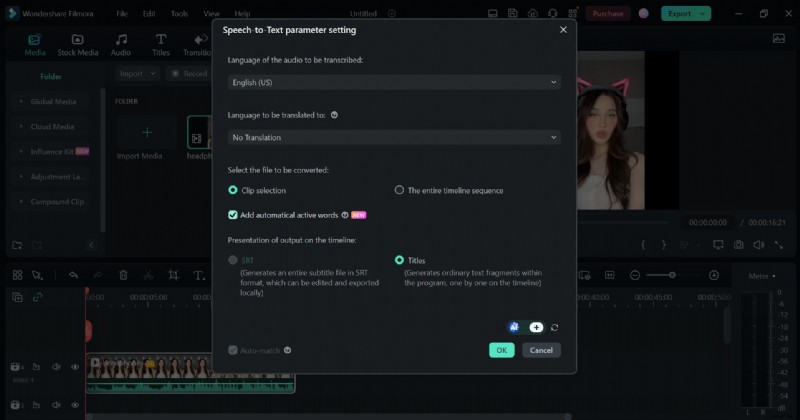800x420 pixels.
Task: Click the Record button in media panel
Action: click(189, 73)
